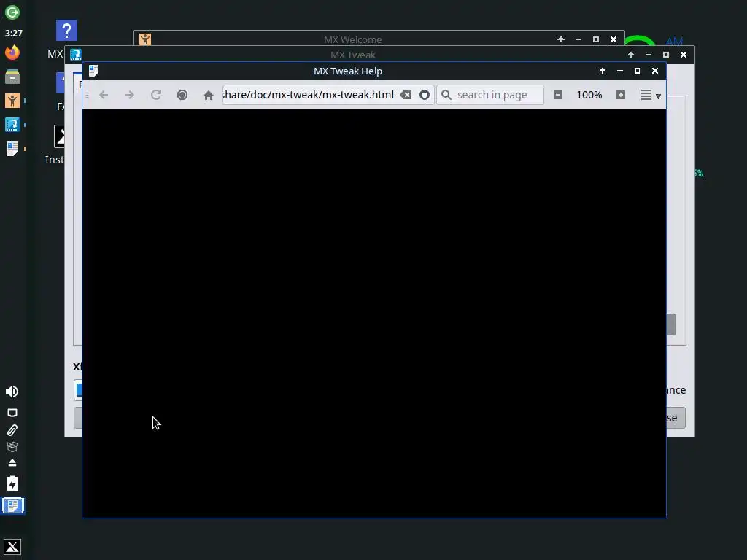
Task: Click the MX Tweak title bar icon
Action: point(76,54)
